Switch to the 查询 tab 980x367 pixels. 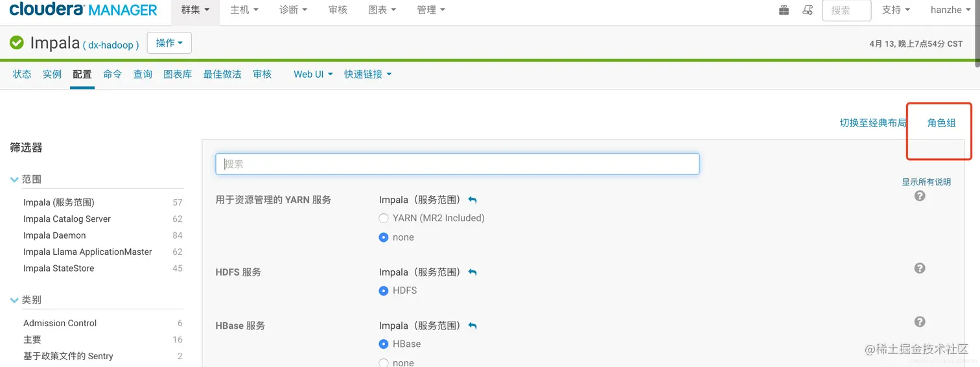[x=143, y=75]
